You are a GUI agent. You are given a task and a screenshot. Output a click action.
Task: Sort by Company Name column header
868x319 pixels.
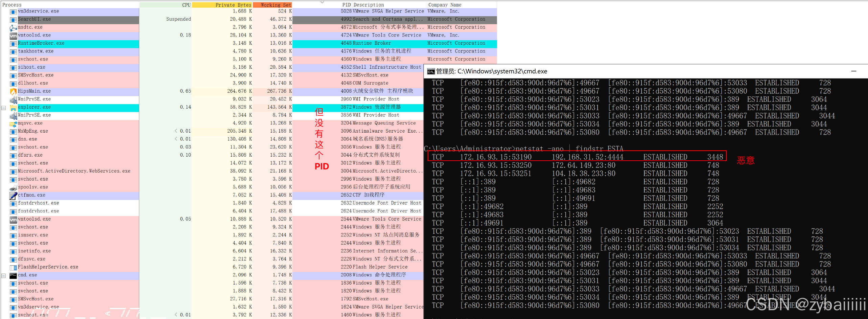(x=445, y=5)
